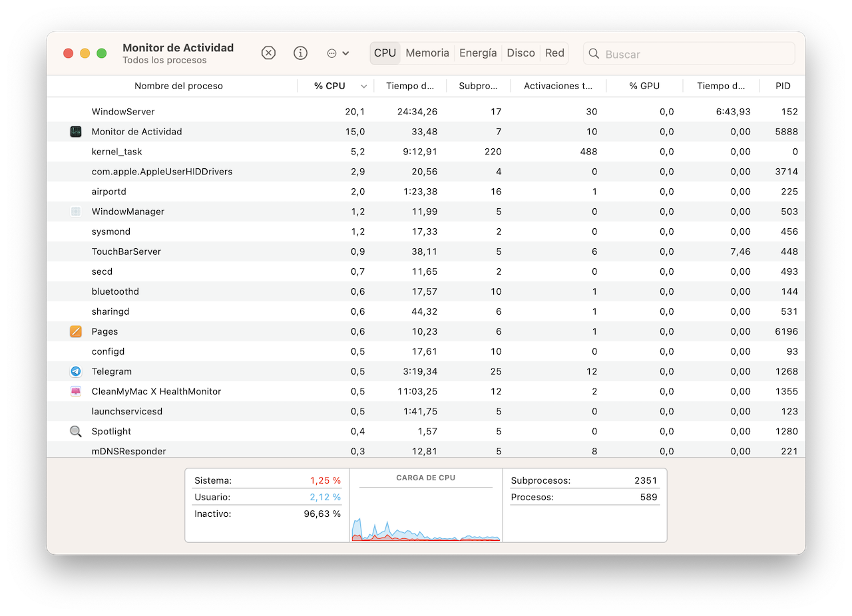
Task: Select the sysmond process row
Action: click(426, 231)
